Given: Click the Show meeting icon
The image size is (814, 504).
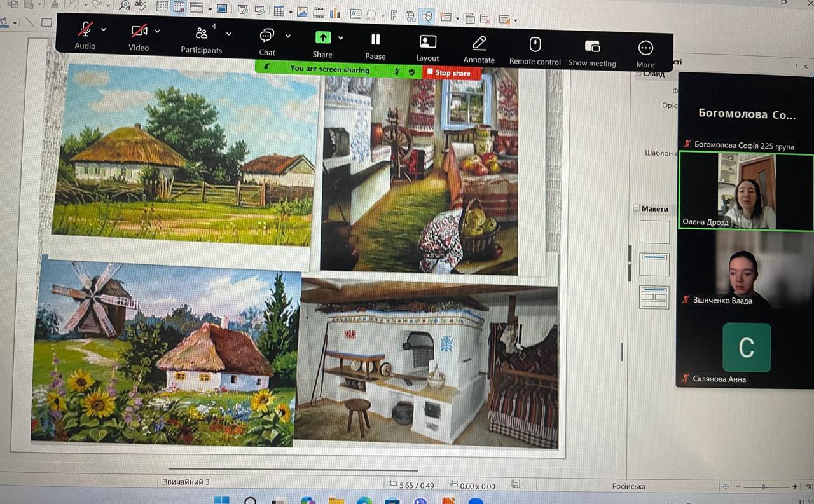Looking at the screenshot, I should point(592,46).
